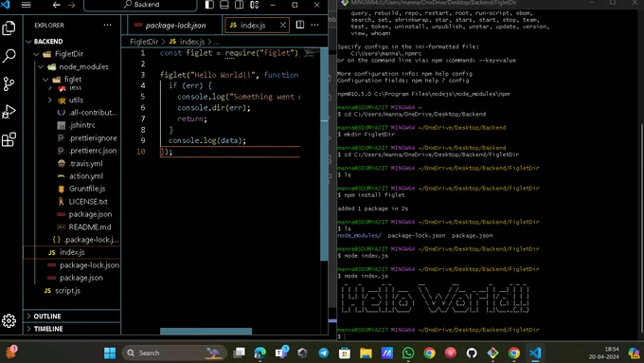Viewport: 644px width, 363px height.
Task: Open the Explorer view in activity bar
Action: [x=9, y=27]
